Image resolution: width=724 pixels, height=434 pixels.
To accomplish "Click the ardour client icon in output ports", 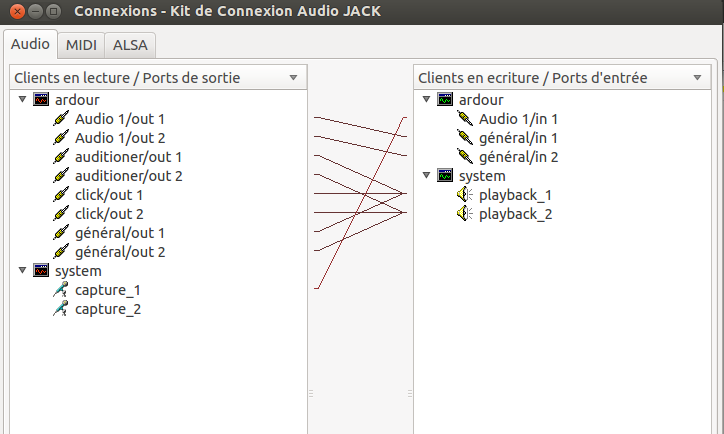I will [41, 100].
